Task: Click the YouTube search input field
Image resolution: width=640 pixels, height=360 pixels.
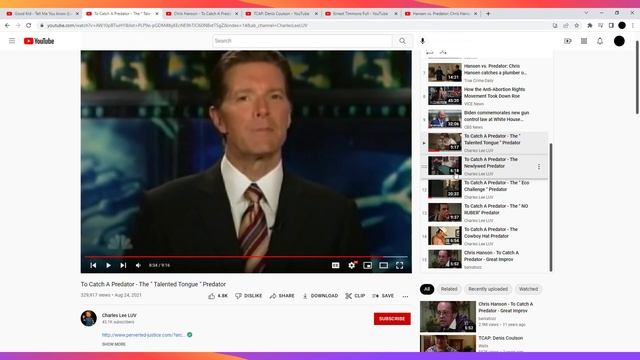Action: (302, 41)
